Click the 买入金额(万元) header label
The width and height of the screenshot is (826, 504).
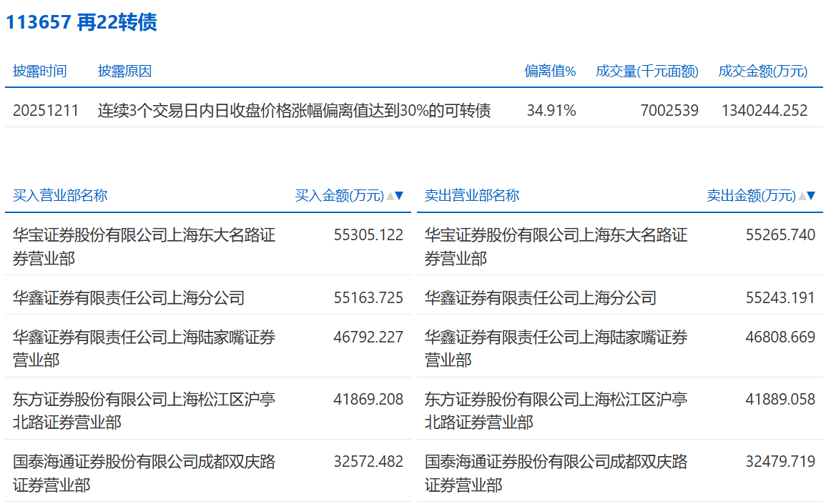point(339,196)
